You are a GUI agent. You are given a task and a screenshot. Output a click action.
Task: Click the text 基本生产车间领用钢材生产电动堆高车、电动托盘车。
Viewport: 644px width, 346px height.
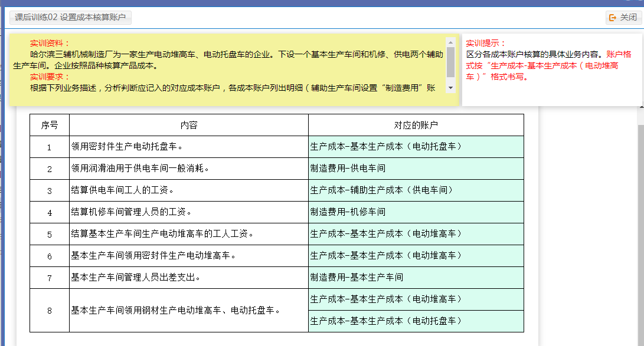pos(175,310)
